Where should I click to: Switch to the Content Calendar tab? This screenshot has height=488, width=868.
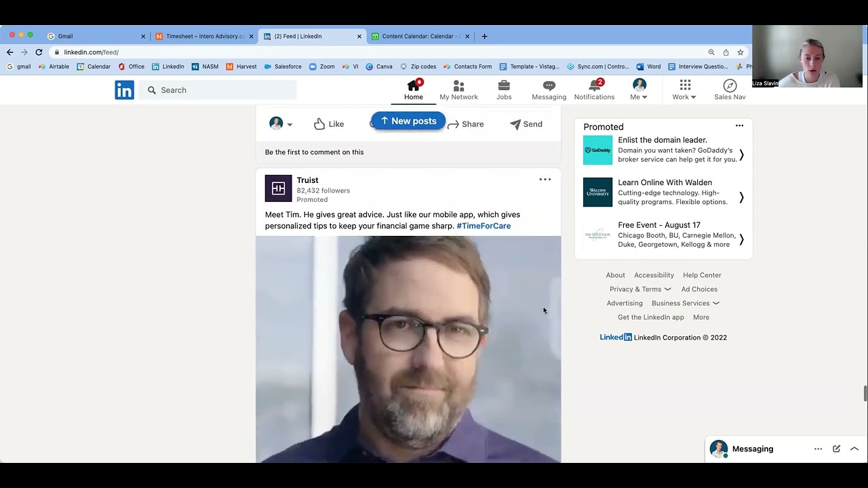point(420,36)
